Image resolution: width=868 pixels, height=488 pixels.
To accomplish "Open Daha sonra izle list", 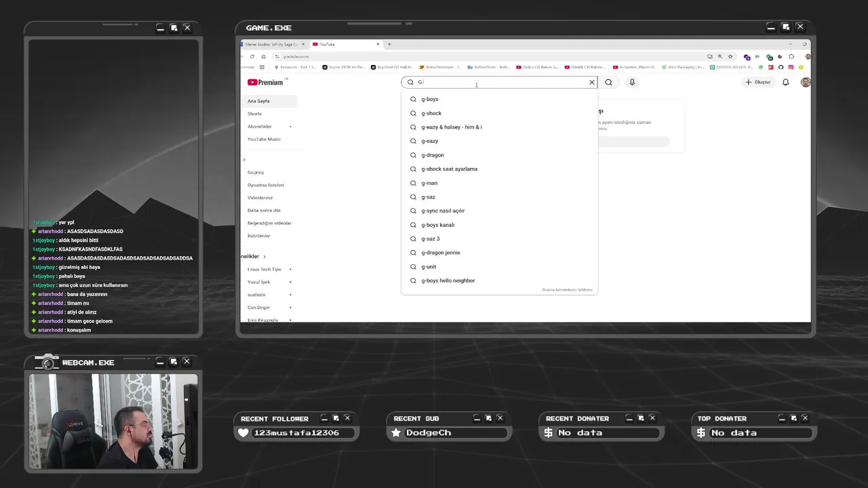I will click(264, 210).
